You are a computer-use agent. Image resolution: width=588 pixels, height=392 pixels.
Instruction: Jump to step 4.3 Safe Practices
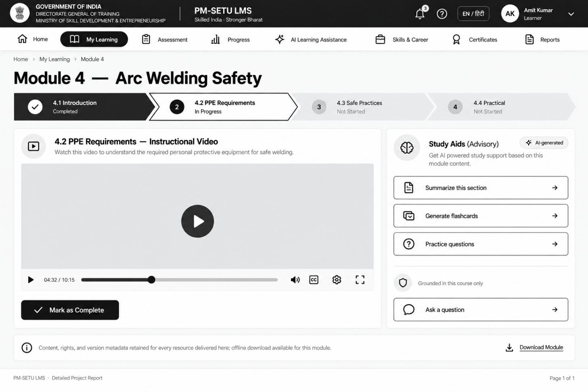coord(362,107)
